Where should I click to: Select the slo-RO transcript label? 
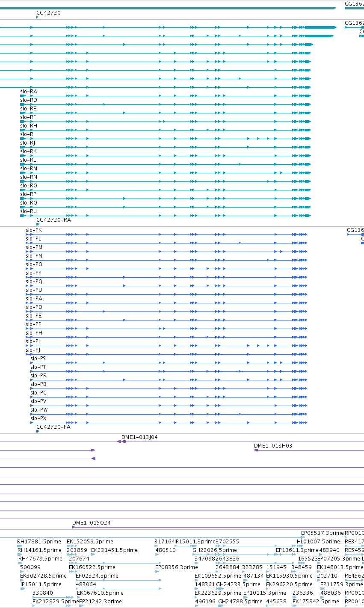pos(29,186)
